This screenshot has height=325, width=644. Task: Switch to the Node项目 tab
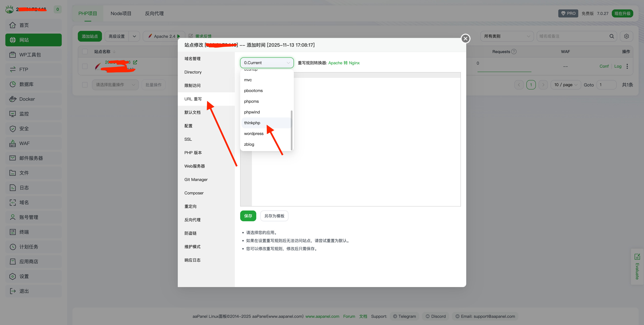click(121, 13)
